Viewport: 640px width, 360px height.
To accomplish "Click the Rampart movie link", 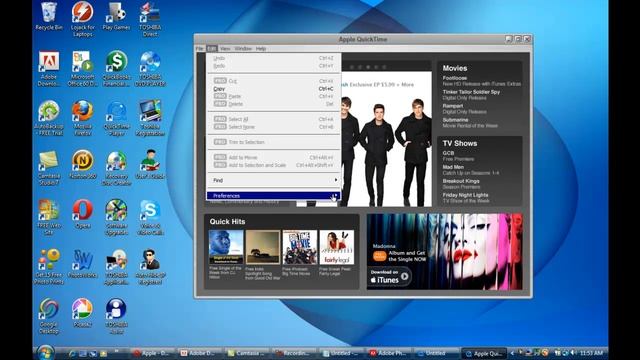I will 453,106.
